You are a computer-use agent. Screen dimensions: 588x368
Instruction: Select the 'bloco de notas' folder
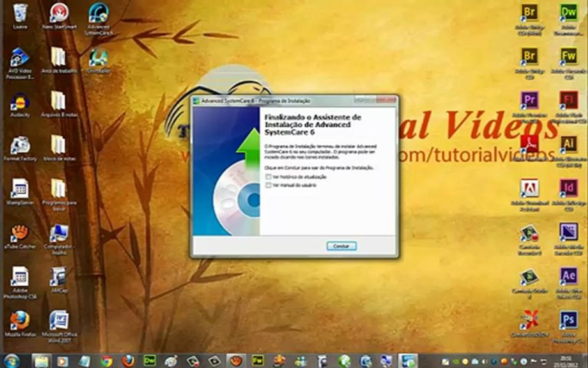click(x=59, y=148)
